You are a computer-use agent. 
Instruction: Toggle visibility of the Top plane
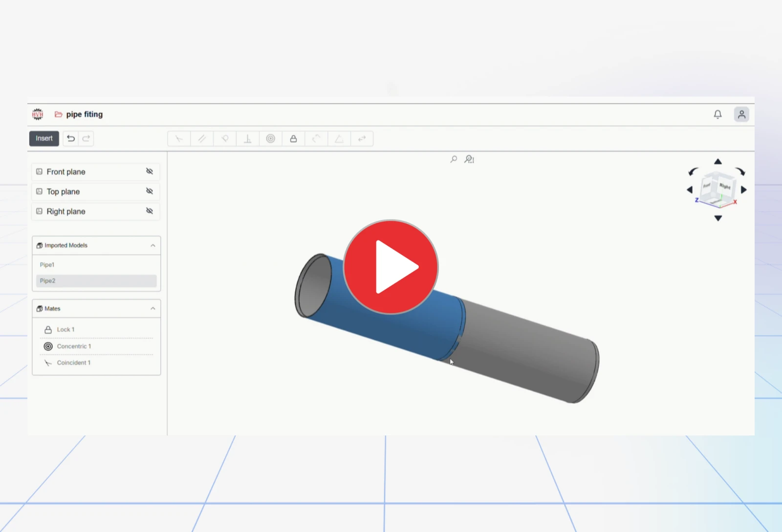point(150,191)
